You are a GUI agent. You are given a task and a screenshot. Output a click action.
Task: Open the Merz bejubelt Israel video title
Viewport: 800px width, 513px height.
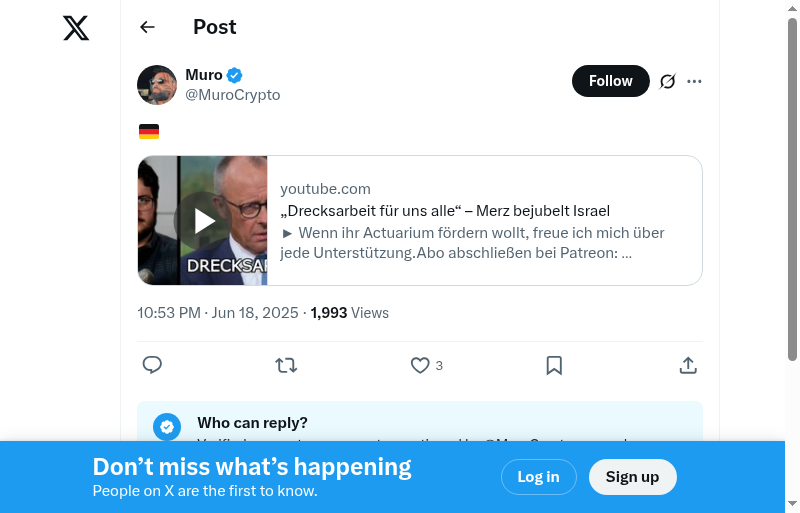[x=445, y=211]
